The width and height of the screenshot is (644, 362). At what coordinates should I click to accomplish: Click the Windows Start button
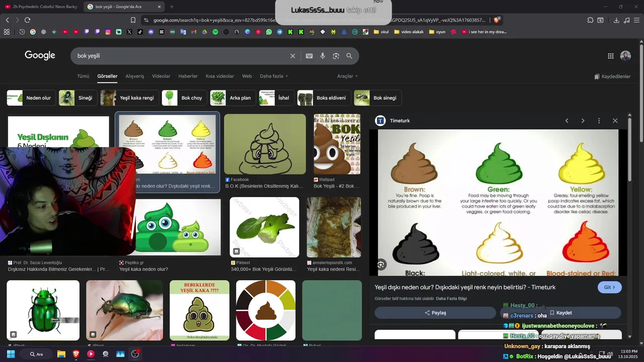pyautogui.click(x=11, y=354)
